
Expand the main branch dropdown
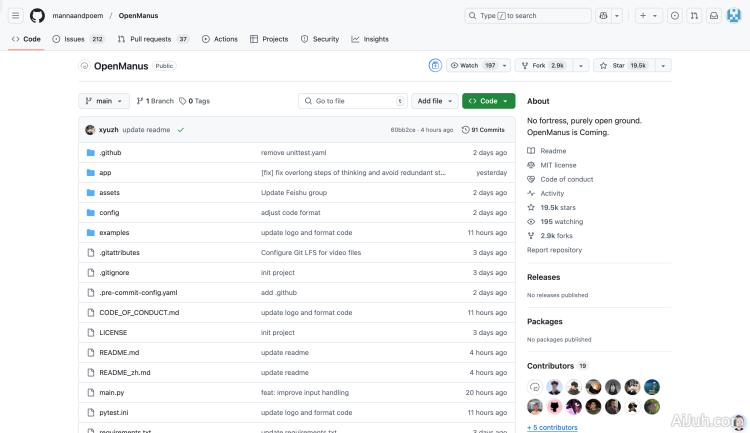click(106, 101)
